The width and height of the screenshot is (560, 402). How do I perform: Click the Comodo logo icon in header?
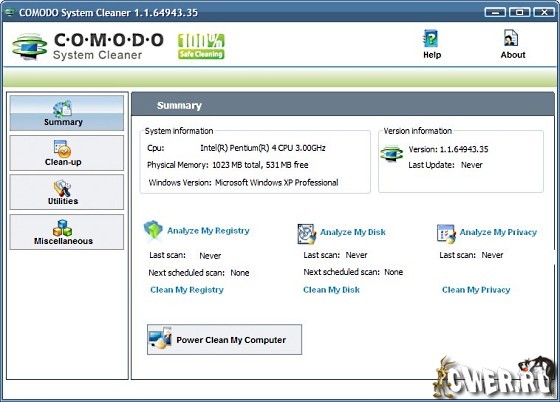pyautogui.click(x=29, y=47)
